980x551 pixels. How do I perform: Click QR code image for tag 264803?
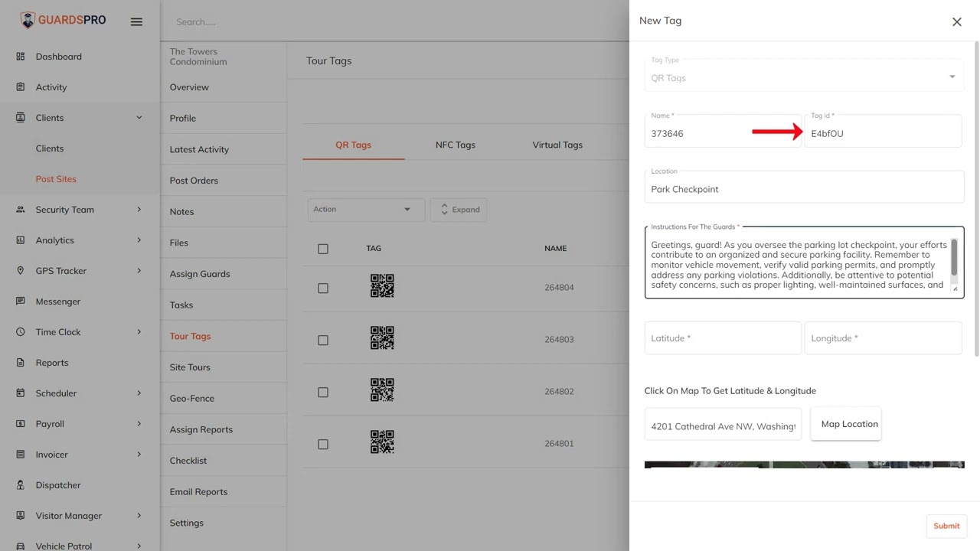click(382, 338)
